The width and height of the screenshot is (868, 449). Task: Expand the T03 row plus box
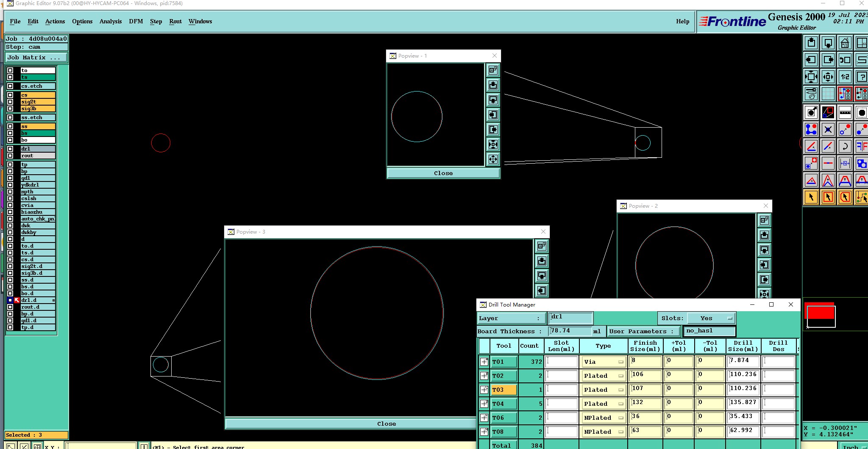point(484,390)
